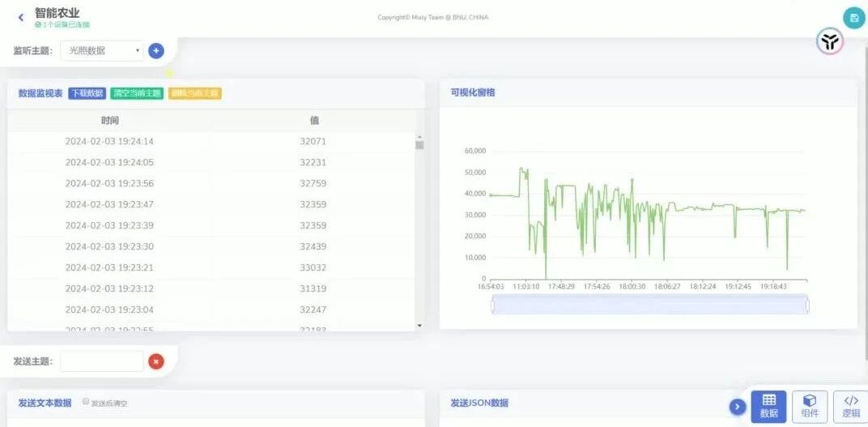The height and width of the screenshot is (427, 868).
Task: Click the value cell 32247
Action: (313, 310)
